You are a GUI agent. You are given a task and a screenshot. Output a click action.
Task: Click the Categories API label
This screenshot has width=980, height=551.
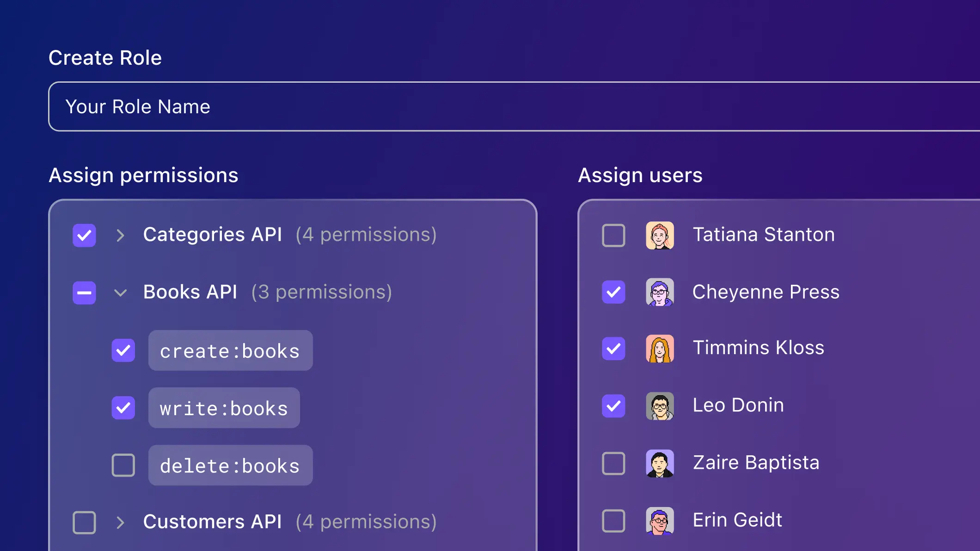point(213,234)
